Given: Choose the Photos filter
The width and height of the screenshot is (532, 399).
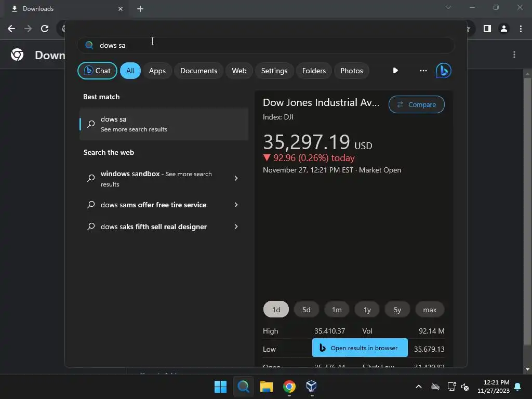Looking at the screenshot, I should tap(352, 71).
